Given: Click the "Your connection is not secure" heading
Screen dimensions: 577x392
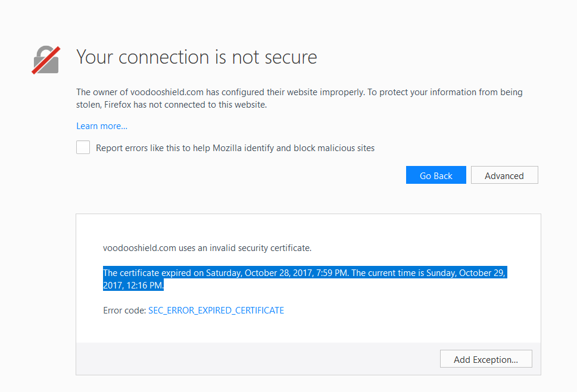Looking at the screenshot, I should pos(197,57).
